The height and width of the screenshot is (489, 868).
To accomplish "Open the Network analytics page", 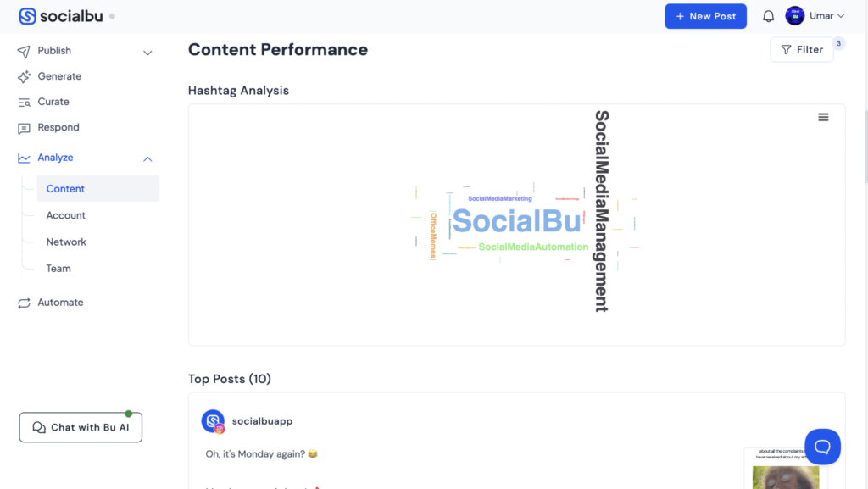I will point(66,242).
